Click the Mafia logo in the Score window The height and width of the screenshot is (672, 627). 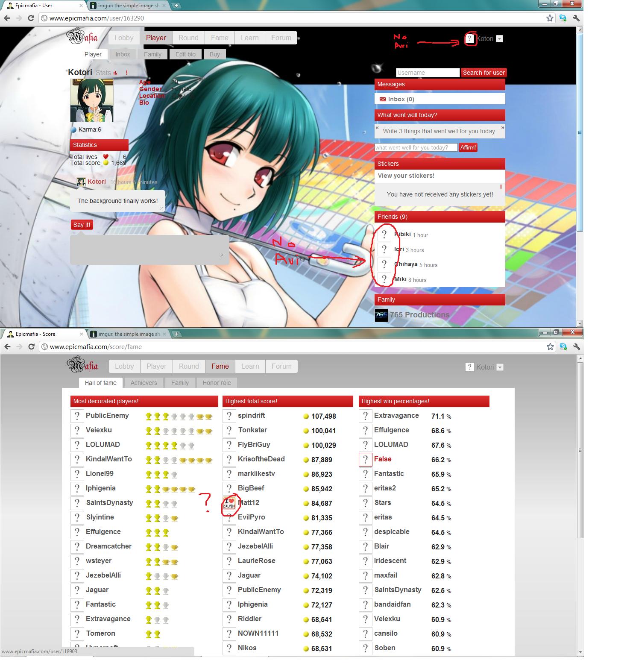82,365
